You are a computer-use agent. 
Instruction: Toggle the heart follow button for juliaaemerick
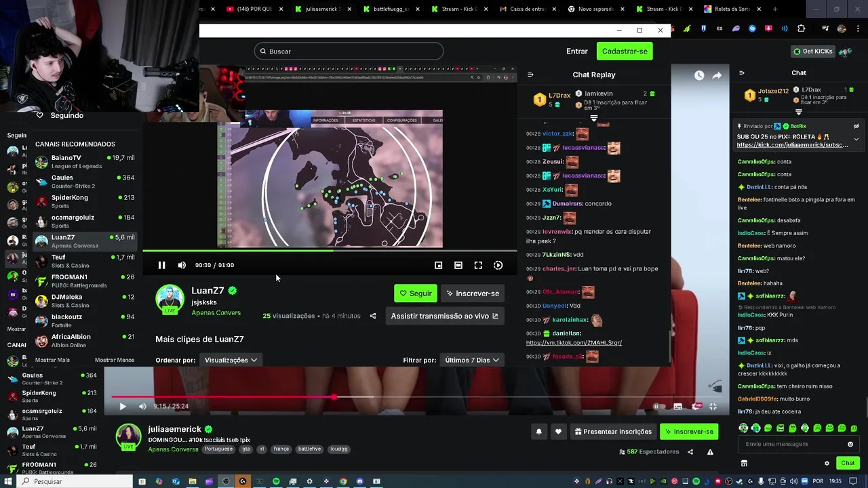[558, 432]
